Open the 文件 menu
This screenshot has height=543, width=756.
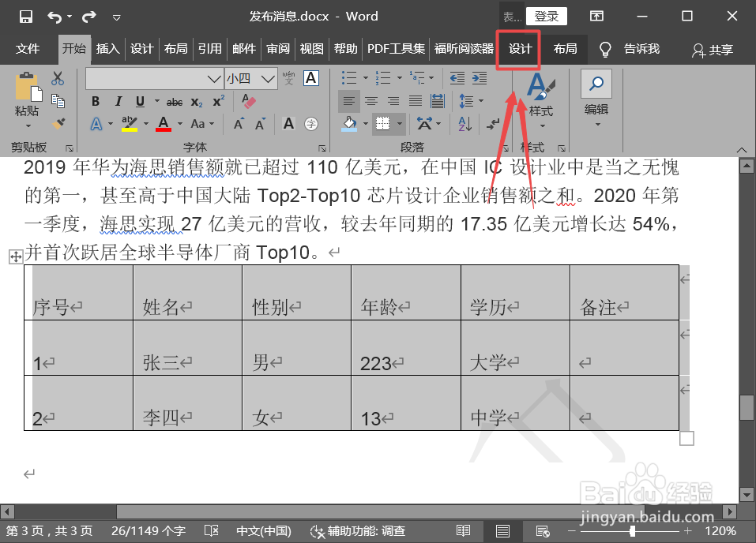(x=28, y=49)
